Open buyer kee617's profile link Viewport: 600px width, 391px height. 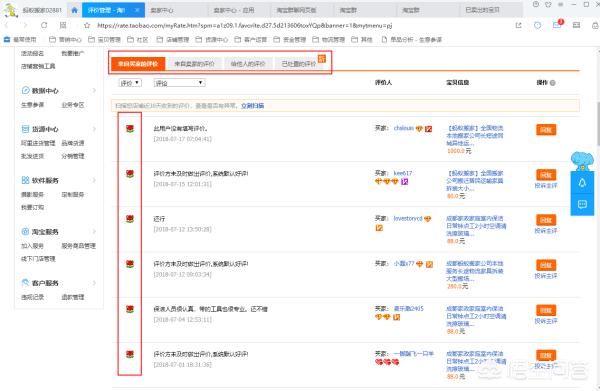click(403, 173)
